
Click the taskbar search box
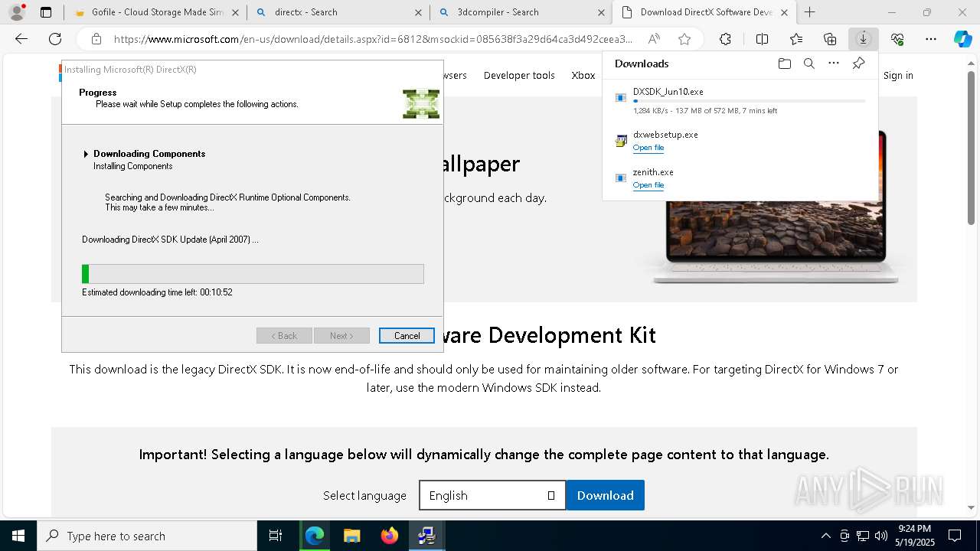[147, 536]
